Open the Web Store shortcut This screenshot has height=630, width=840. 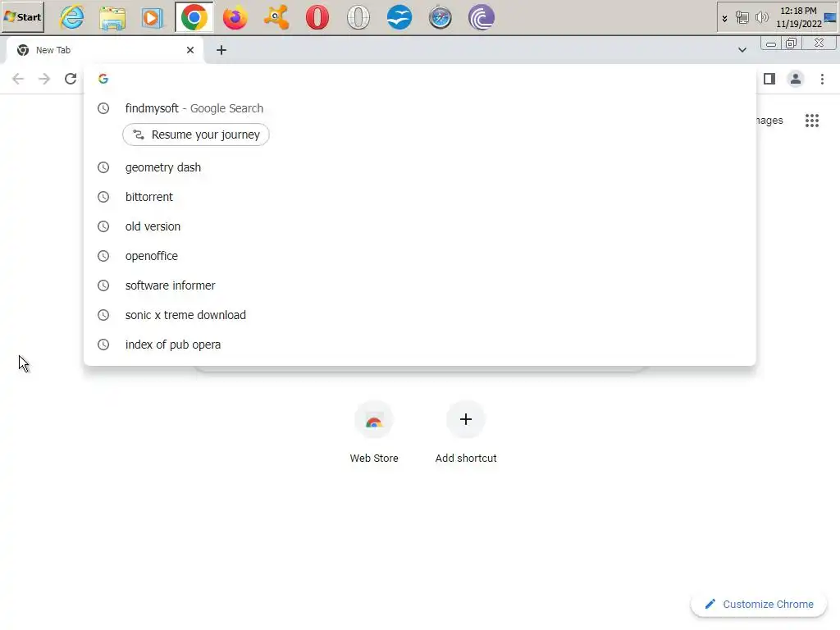[x=374, y=431]
